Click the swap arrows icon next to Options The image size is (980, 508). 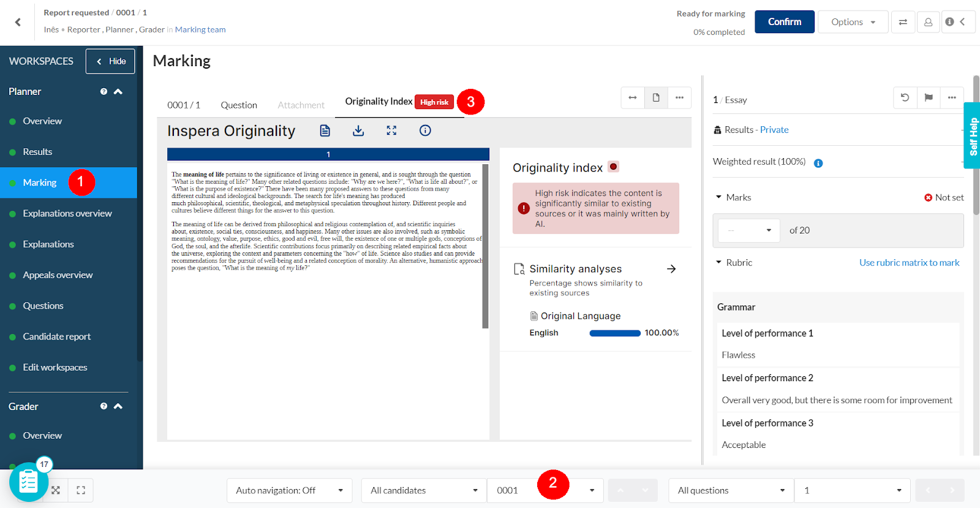(903, 22)
